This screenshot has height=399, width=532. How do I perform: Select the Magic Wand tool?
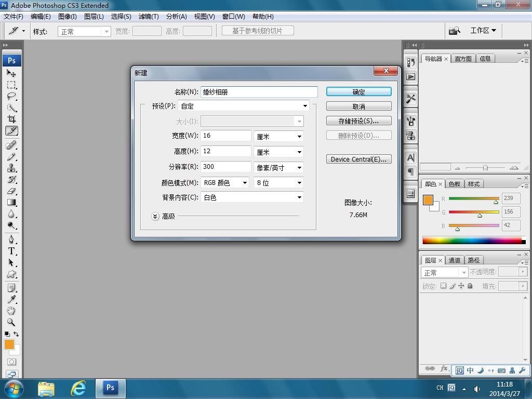tap(11, 108)
